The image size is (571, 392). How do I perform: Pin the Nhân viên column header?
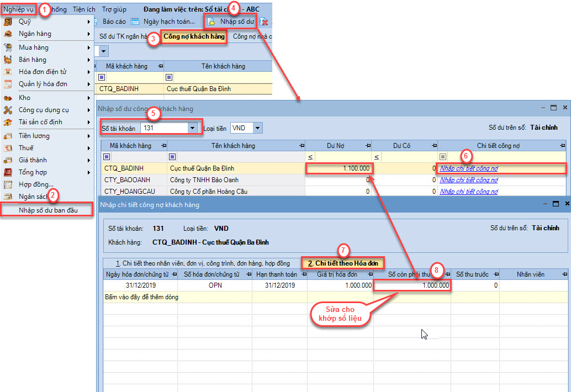coord(564,274)
